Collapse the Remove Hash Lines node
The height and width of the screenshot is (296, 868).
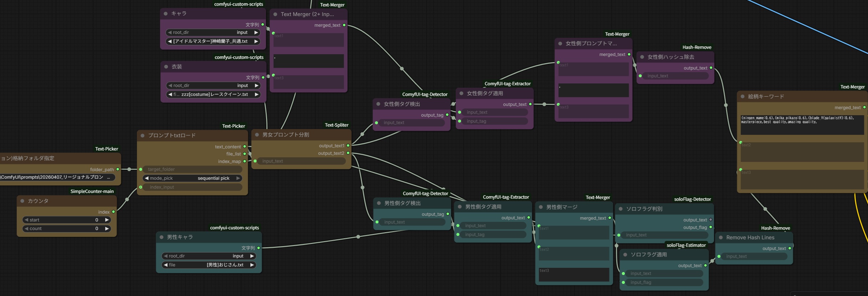point(721,238)
